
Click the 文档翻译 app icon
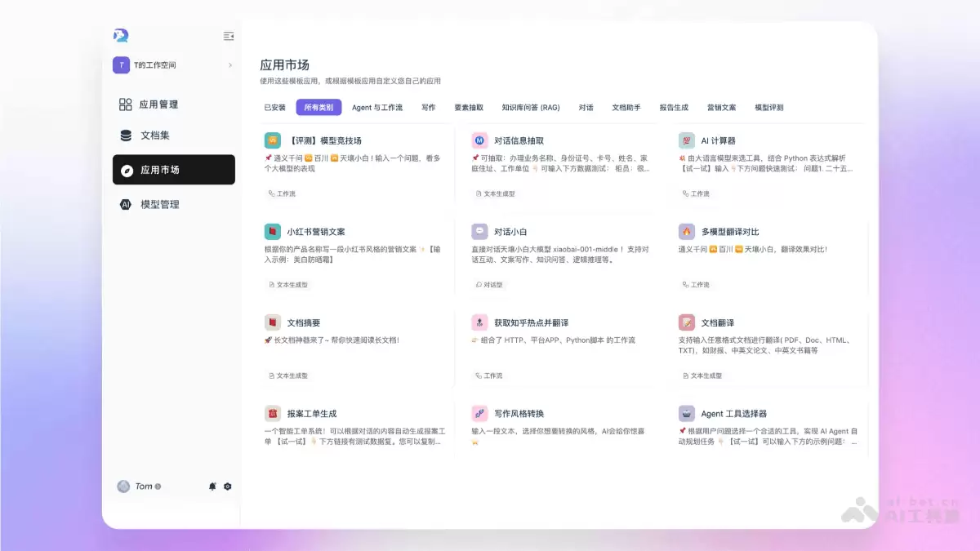687,322
